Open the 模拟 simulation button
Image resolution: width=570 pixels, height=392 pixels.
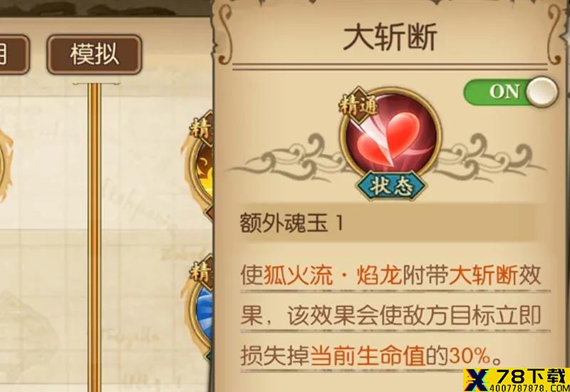coord(95,55)
